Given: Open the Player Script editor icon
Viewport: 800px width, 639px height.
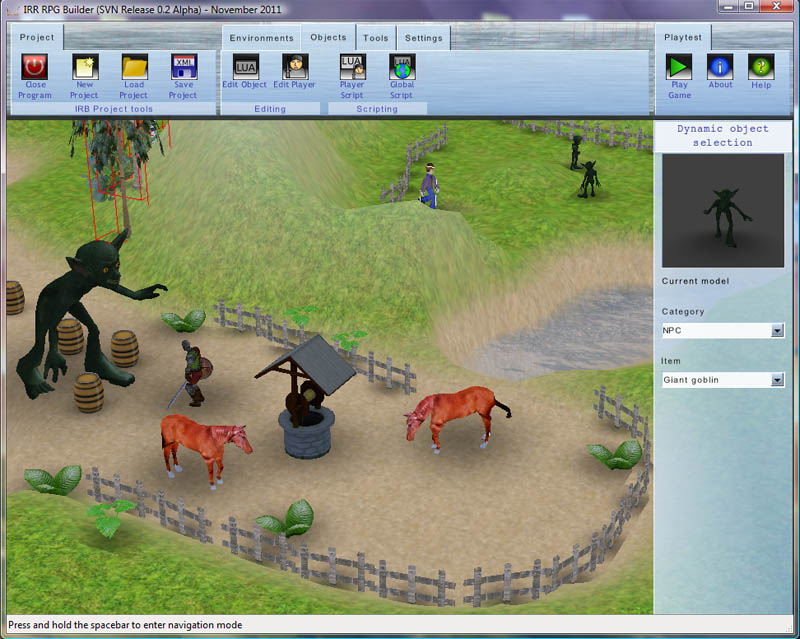Looking at the screenshot, I should (x=352, y=67).
